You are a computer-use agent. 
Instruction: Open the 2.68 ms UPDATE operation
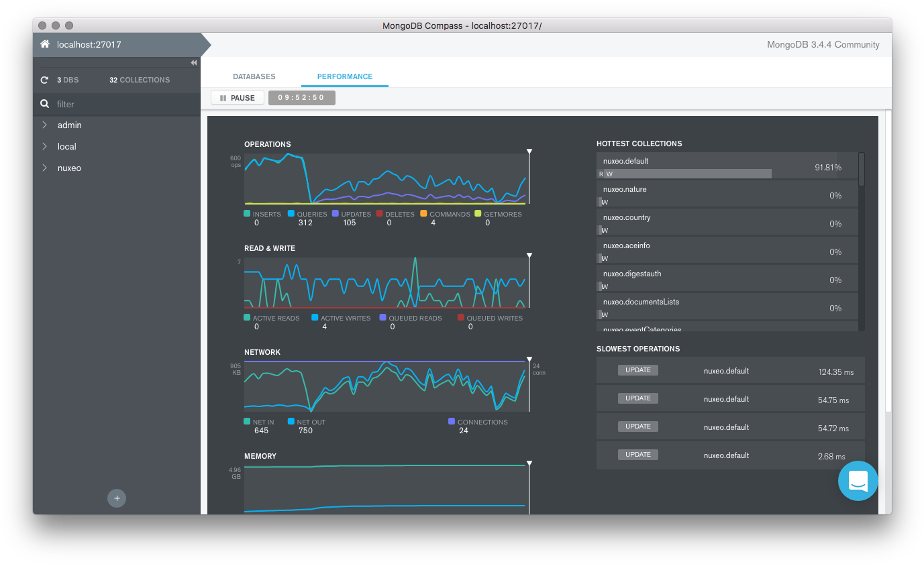[731, 455]
